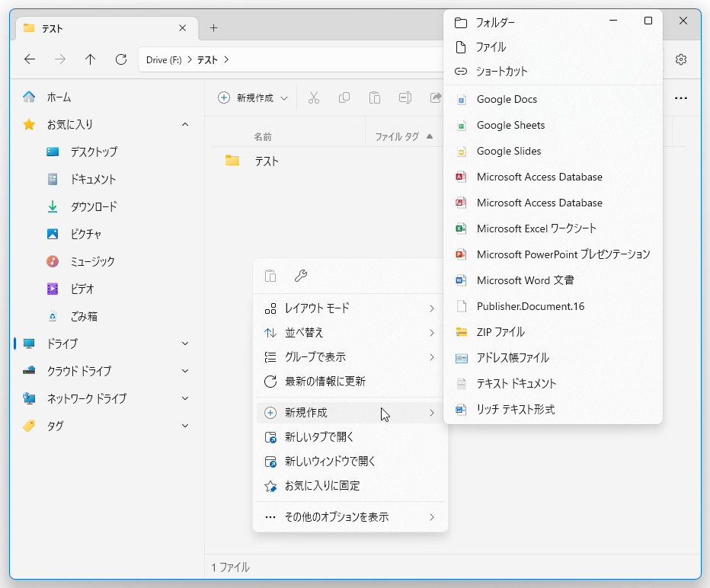Open the テスト folder in file list
Viewport: 710px width, 588px height.
point(267,161)
